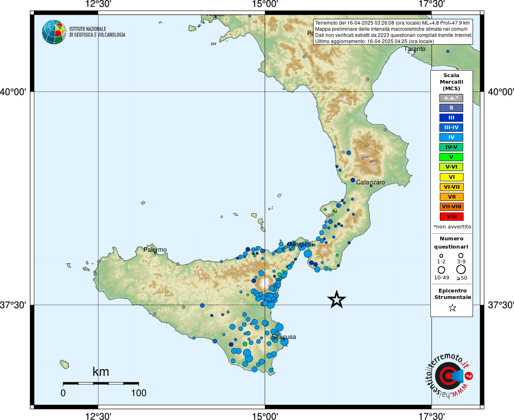Click the star symbol in the legend
The width and height of the screenshot is (514, 420).
click(x=452, y=308)
